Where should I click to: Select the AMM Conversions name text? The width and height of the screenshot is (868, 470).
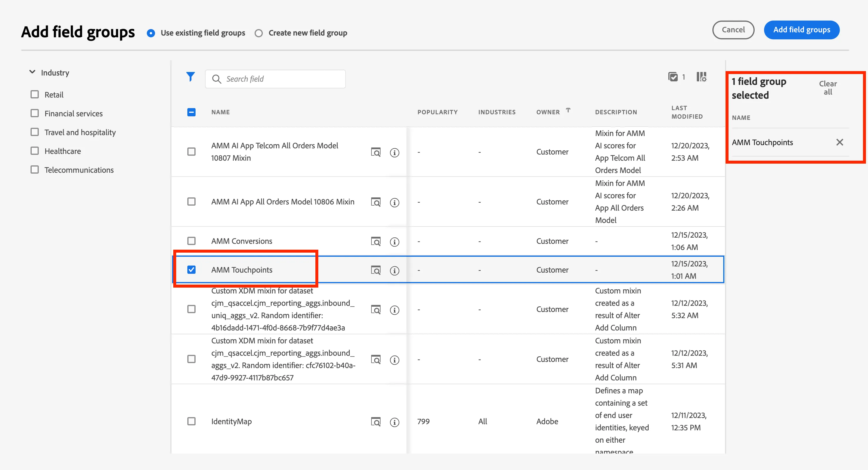click(x=242, y=241)
